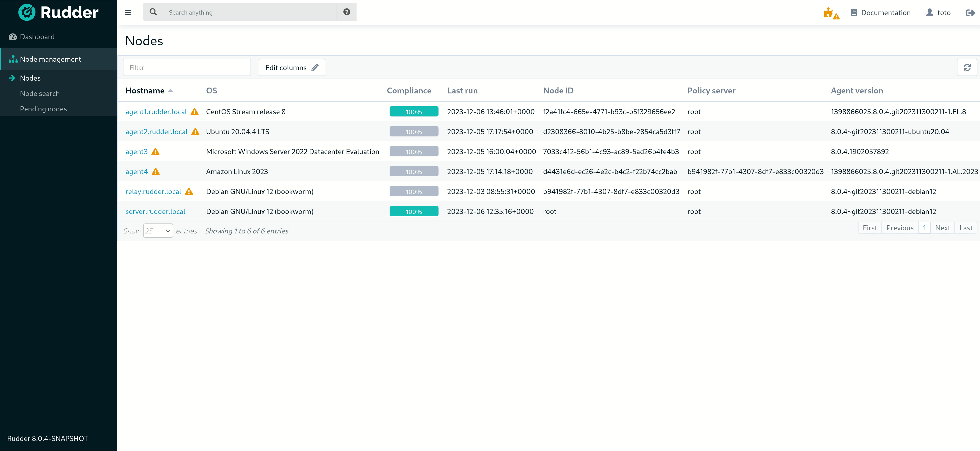Click 'Amazon Linux 2023' cell

(x=237, y=171)
